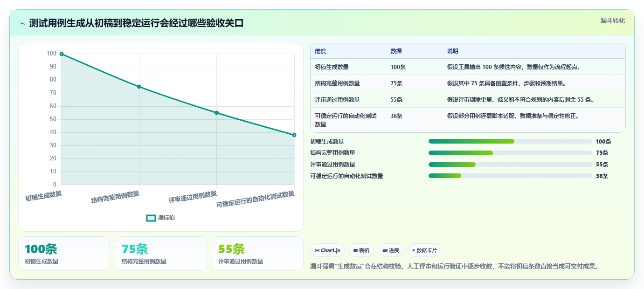
Task: Click the 可稳定运行的自动化测试数量 progress list label
Action: [x=346, y=176]
